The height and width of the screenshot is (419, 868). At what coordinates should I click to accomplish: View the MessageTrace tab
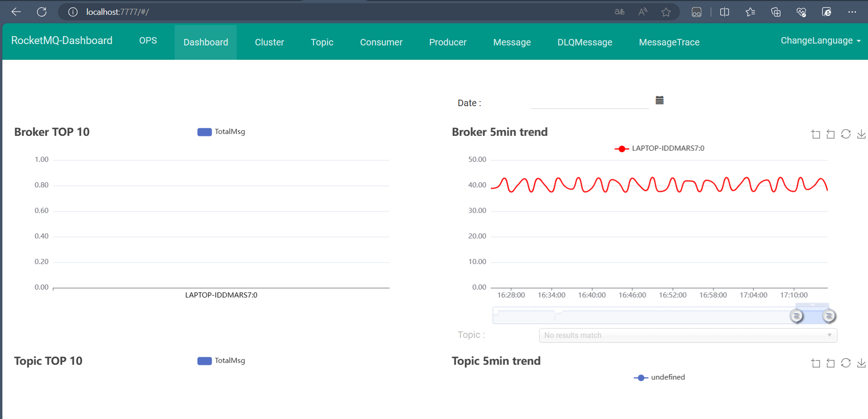(x=669, y=42)
